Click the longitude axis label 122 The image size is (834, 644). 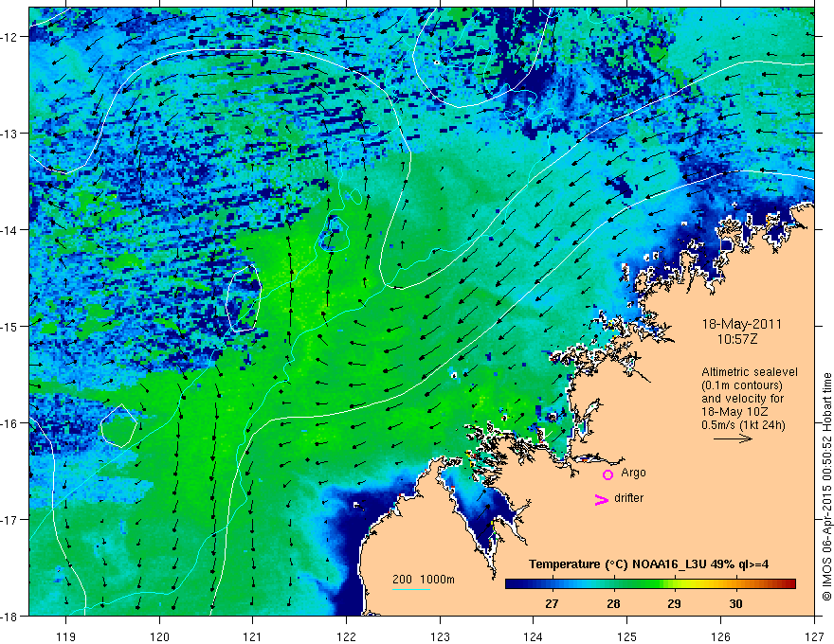click(x=346, y=636)
